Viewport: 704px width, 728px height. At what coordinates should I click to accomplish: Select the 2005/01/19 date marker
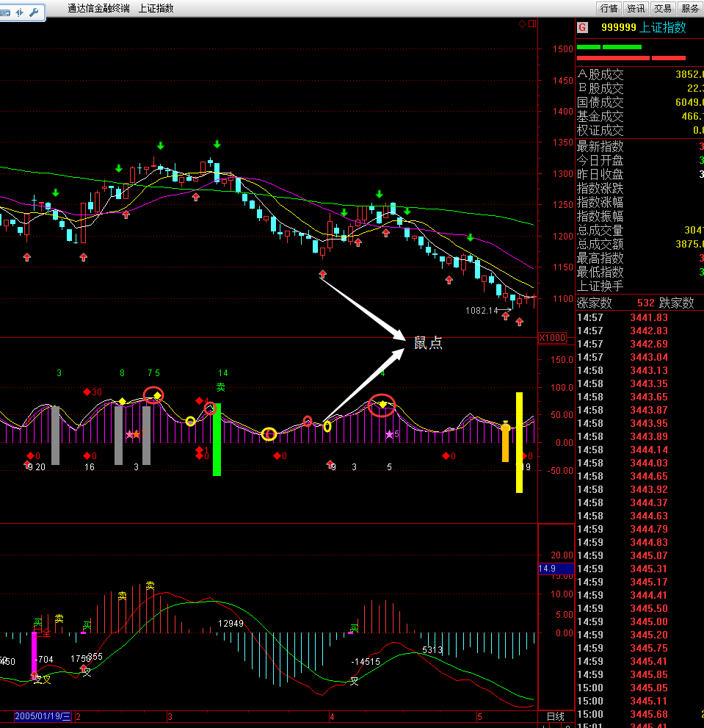coord(43,716)
